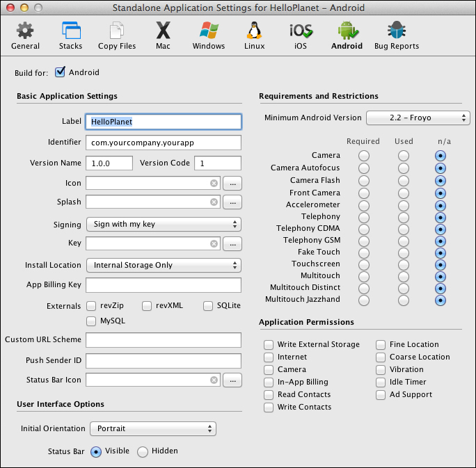The width and height of the screenshot is (476, 468).
Task: Click the Label text field
Action: tap(164, 122)
